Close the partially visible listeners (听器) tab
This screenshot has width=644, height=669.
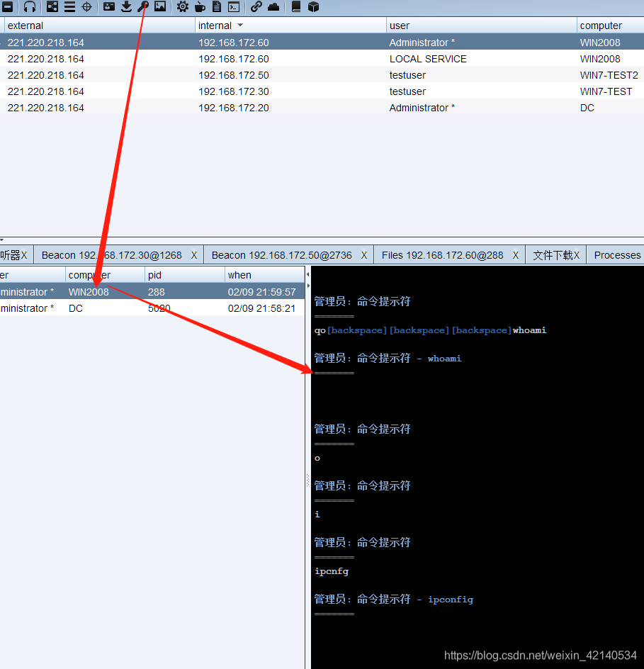[24, 255]
